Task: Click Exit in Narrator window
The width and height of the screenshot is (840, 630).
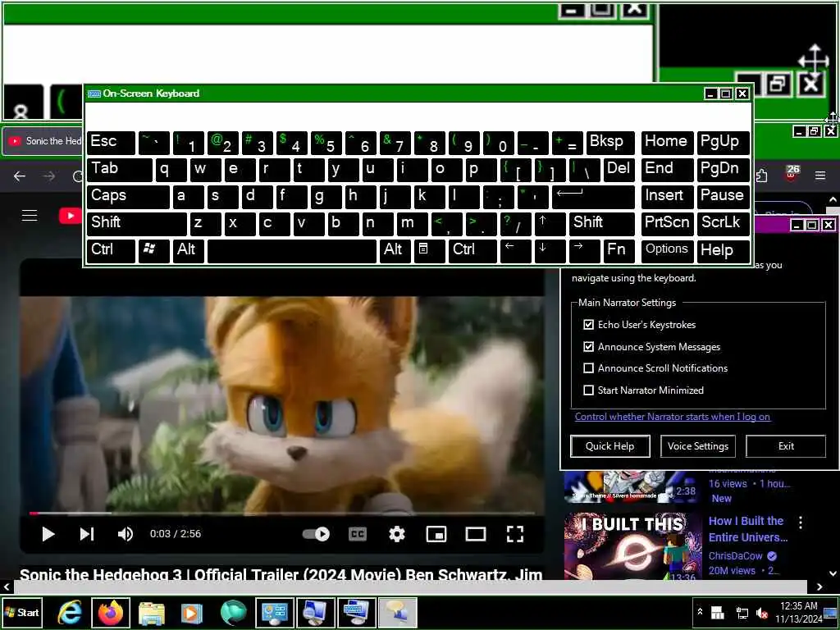Action: pos(786,446)
